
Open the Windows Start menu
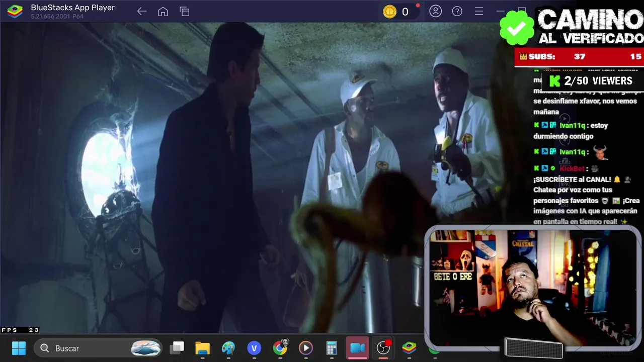[19, 348]
